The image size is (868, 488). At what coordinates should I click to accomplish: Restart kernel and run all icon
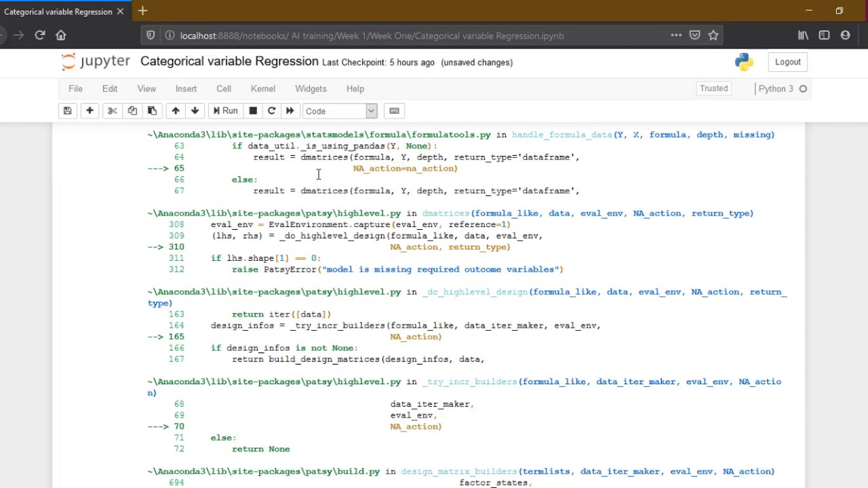point(290,111)
